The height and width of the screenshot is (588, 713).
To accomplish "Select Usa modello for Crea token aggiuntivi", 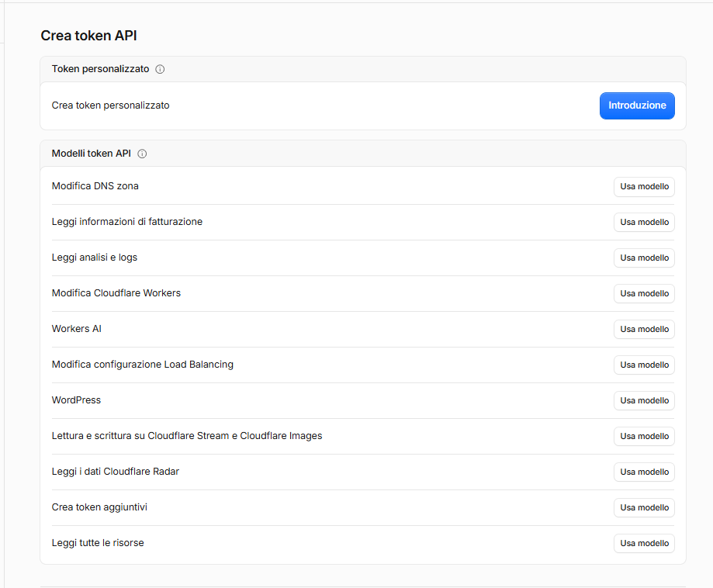I will point(644,508).
